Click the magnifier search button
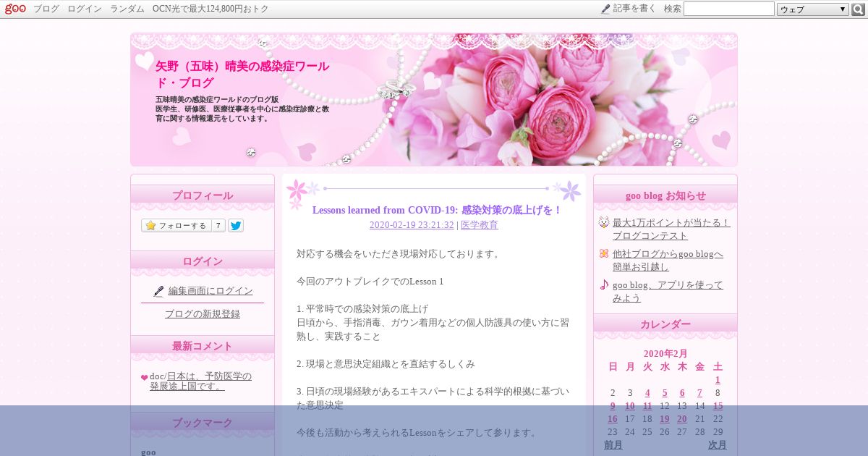Viewport: 868px width, 456px height. tap(858, 9)
